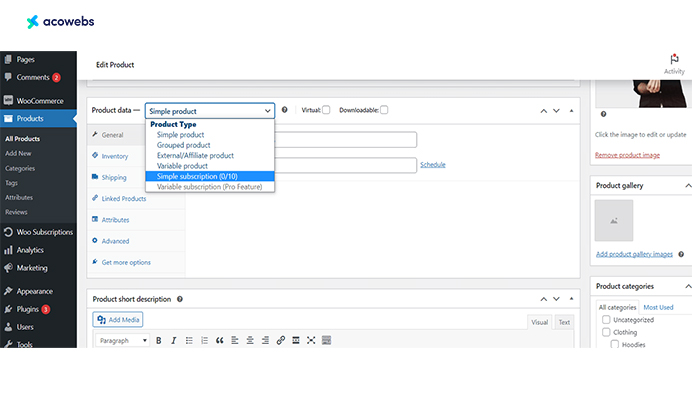Viewport: 692px width, 399px height.
Task: Toggle italic formatting in the editor
Action: tap(174, 340)
